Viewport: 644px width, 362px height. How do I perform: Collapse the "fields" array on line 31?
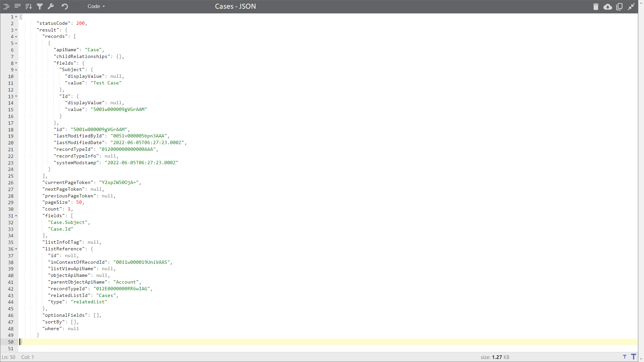[x=16, y=216]
